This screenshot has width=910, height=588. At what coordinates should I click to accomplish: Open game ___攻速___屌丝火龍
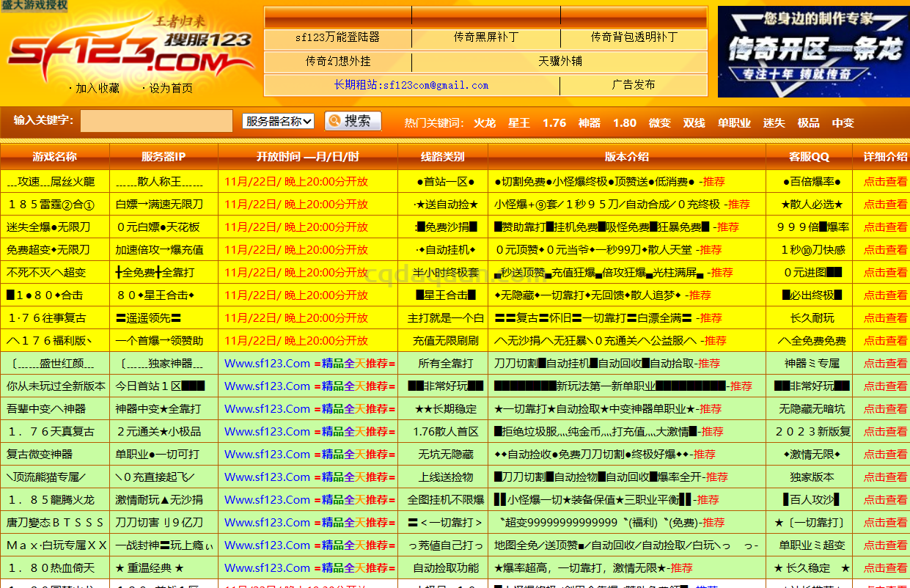pyautogui.click(x=51, y=182)
